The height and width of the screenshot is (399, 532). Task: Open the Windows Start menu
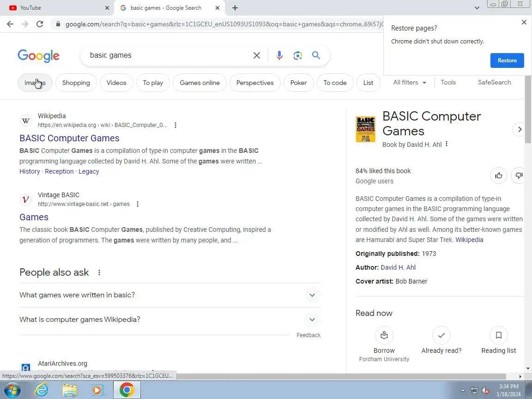pyautogui.click(x=12, y=390)
